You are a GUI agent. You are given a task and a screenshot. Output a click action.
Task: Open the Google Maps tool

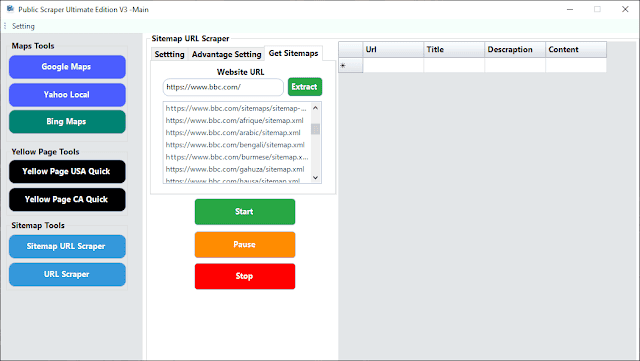click(67, 67)
